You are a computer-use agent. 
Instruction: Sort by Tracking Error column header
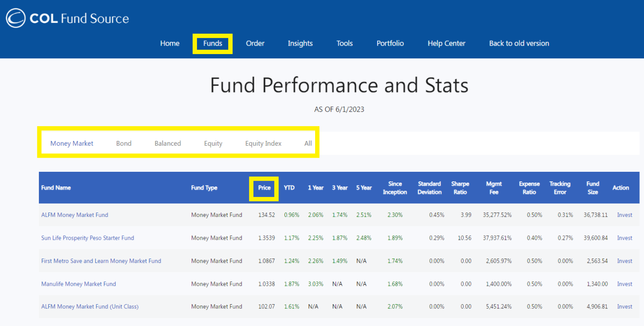(560, 188)
